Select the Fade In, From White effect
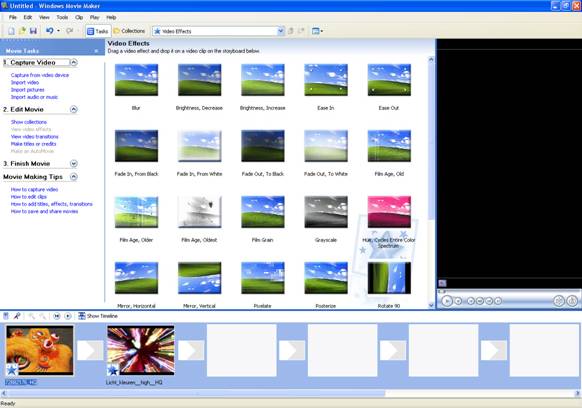The width and height of the screenshot is (582, 408). [x=199, y=146]
